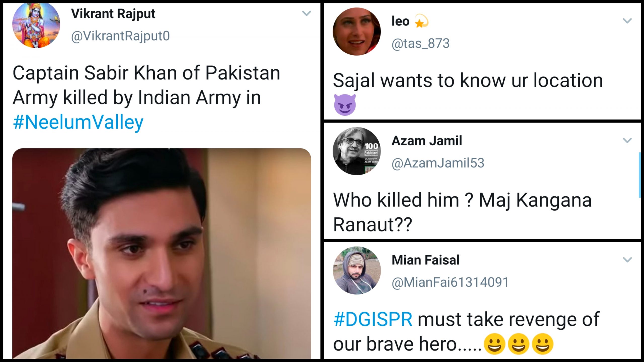
Task: Expand options on Vikrant Rajput's tweet
Action: tap(306, 13)
